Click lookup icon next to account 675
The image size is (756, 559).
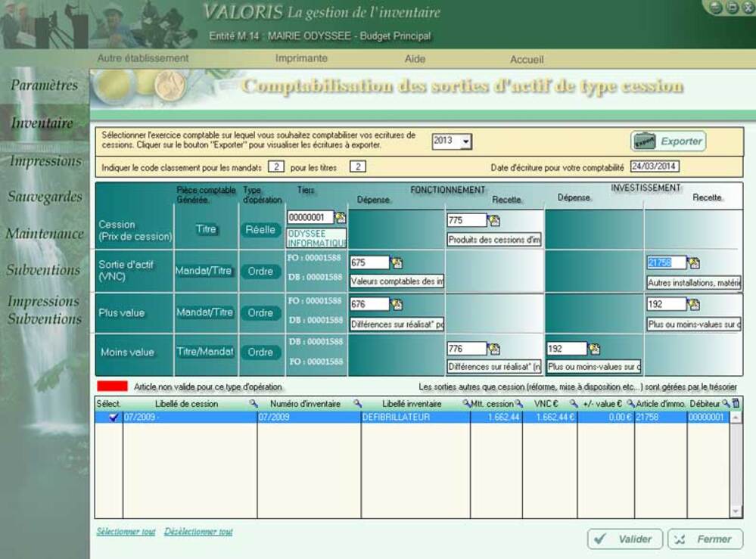pos(397,262)
